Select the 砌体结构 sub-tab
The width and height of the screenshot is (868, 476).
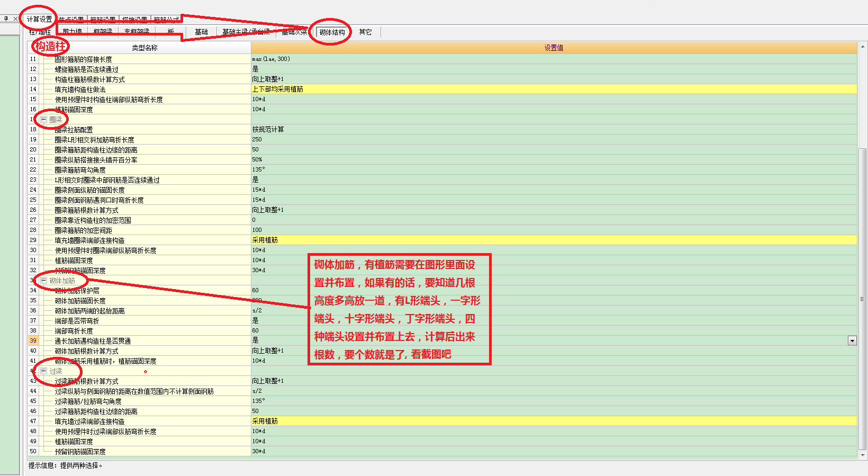[x=332, y=32]
